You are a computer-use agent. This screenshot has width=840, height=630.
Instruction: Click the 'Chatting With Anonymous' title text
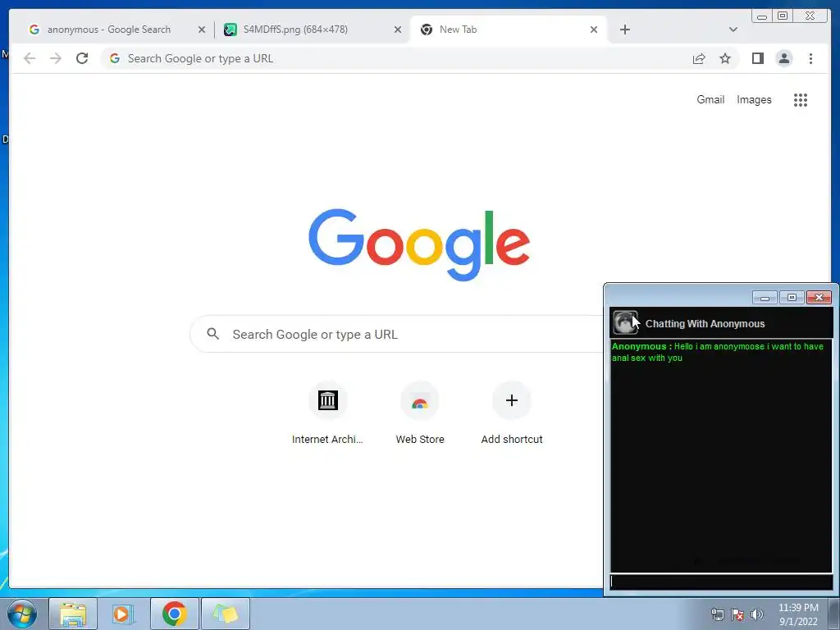tap(705, 323)
